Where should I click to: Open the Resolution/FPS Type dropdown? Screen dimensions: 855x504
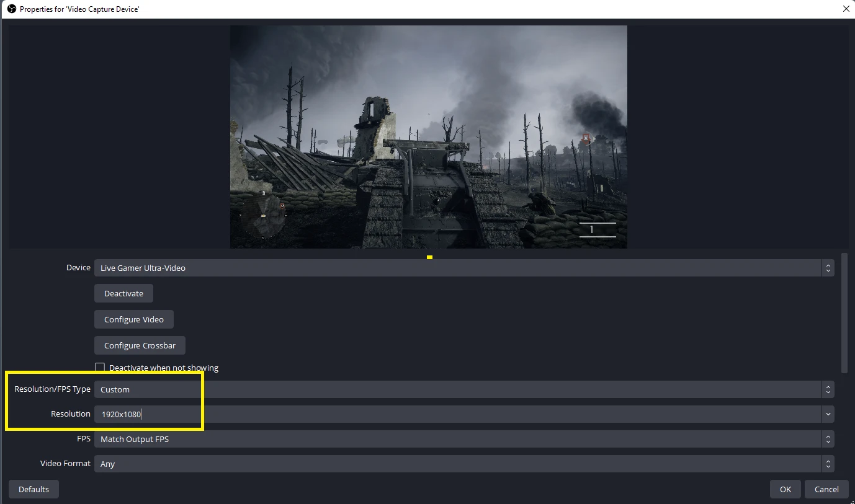coord(464,389)
